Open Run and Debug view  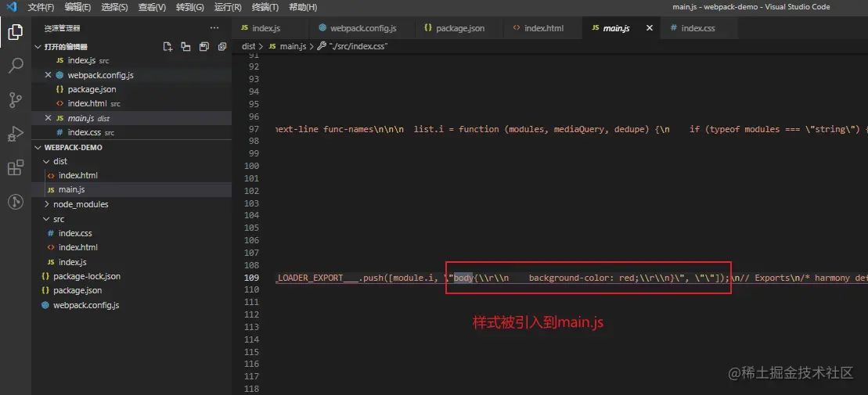pos(16,133)
